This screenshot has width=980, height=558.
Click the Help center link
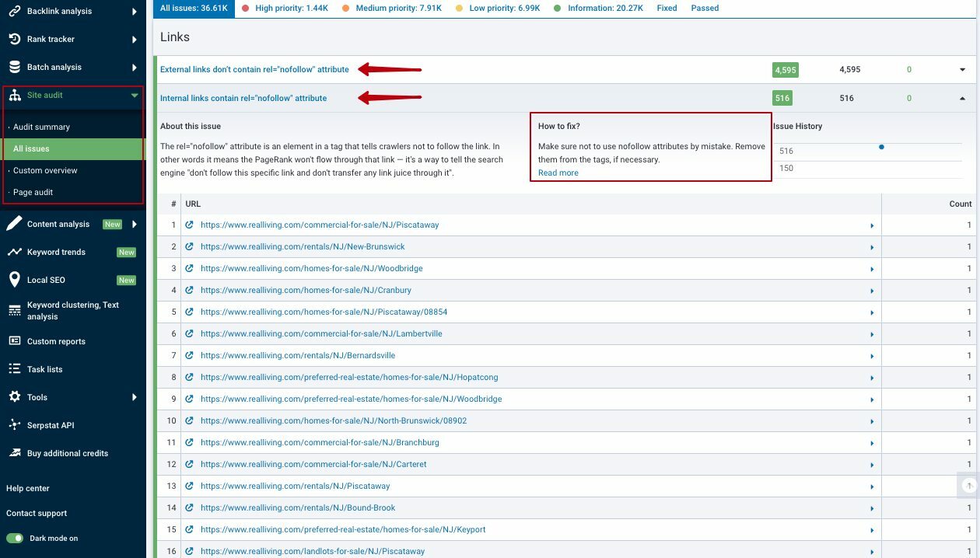tap(28, 488)
